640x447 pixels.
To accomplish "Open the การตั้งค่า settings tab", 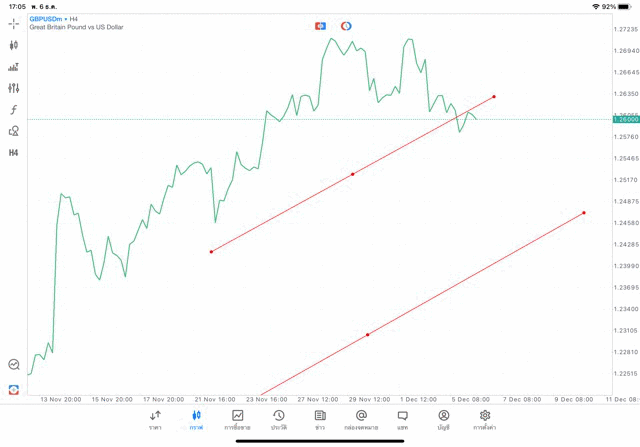I will click(x=485, y=419).
